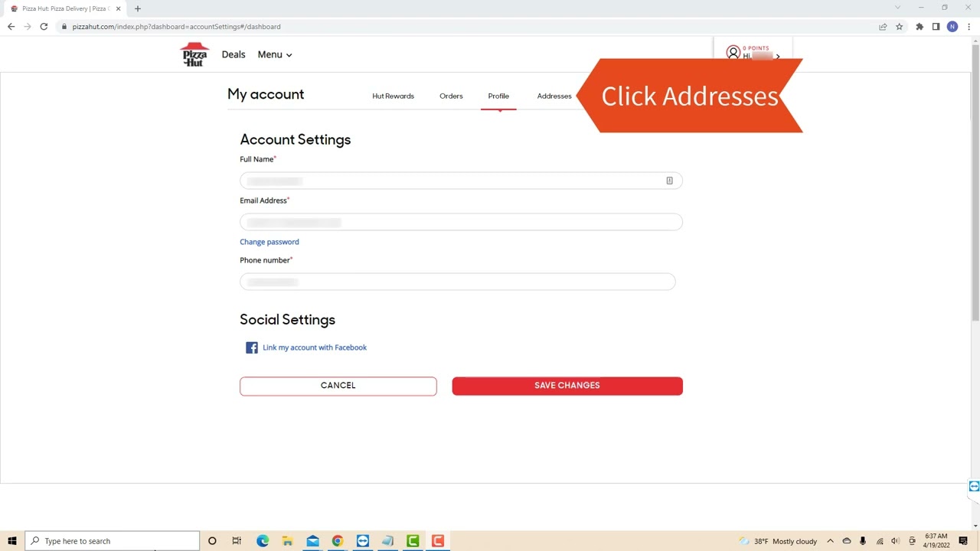
Task: Click Link my account with Facebook
Action: 315,347
